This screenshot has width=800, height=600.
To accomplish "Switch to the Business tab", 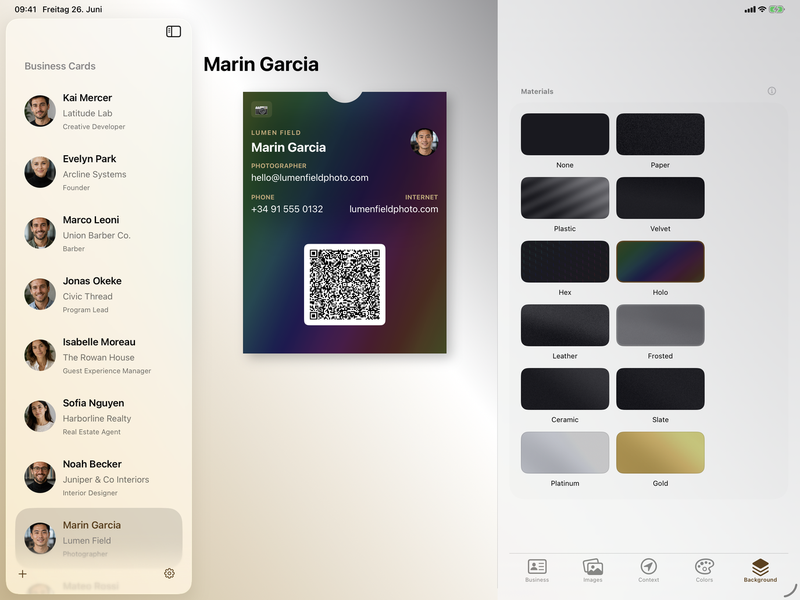I will (x=537, y=570).
